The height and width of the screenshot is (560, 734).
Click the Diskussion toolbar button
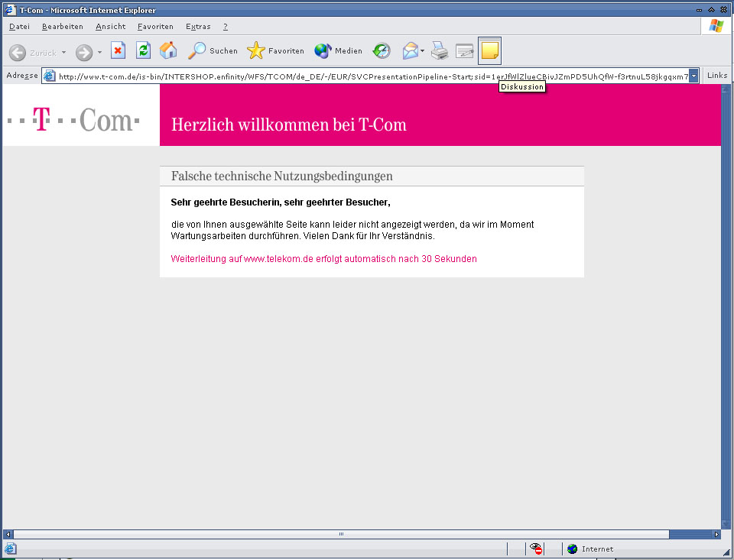[489, 51]
